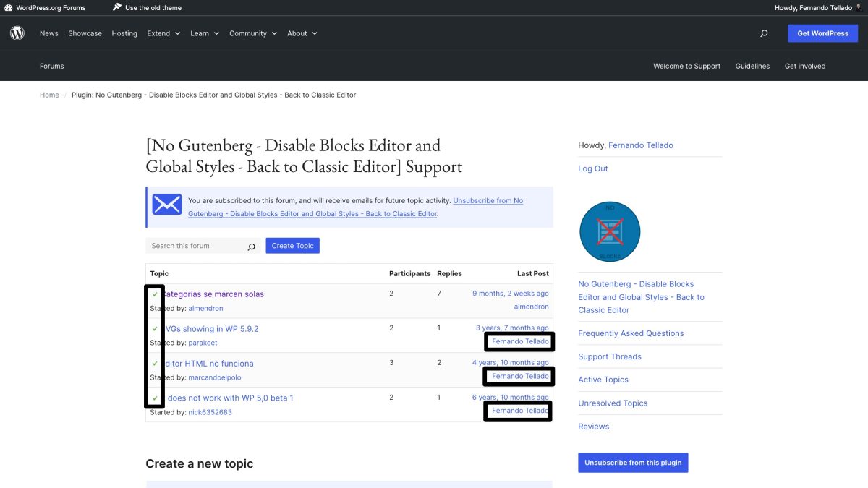This screenshot has width=868, height=488.
Task: Click the Unsubscribe from this plugin button
Action: coord(633,463)
